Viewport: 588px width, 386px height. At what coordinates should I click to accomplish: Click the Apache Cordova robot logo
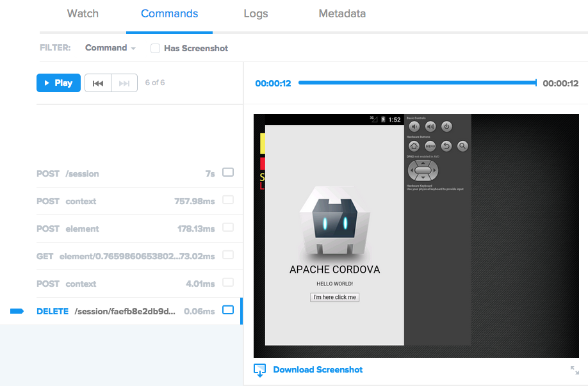pyautogui.click(x=334, y=223)
